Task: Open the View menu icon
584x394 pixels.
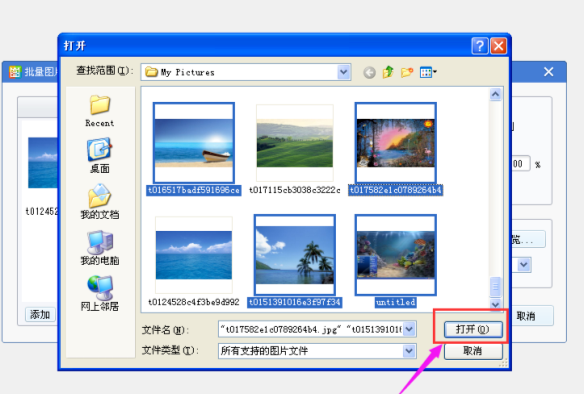Action: (428, 72)
